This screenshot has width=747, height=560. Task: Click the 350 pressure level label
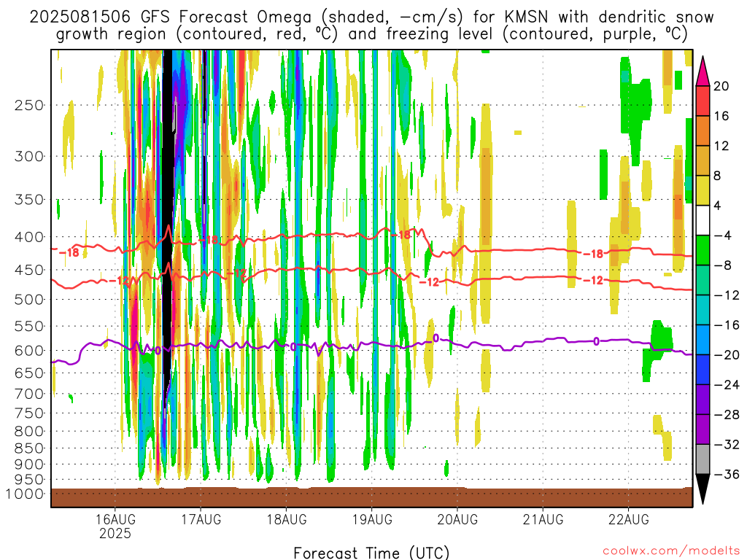point(29,200)
